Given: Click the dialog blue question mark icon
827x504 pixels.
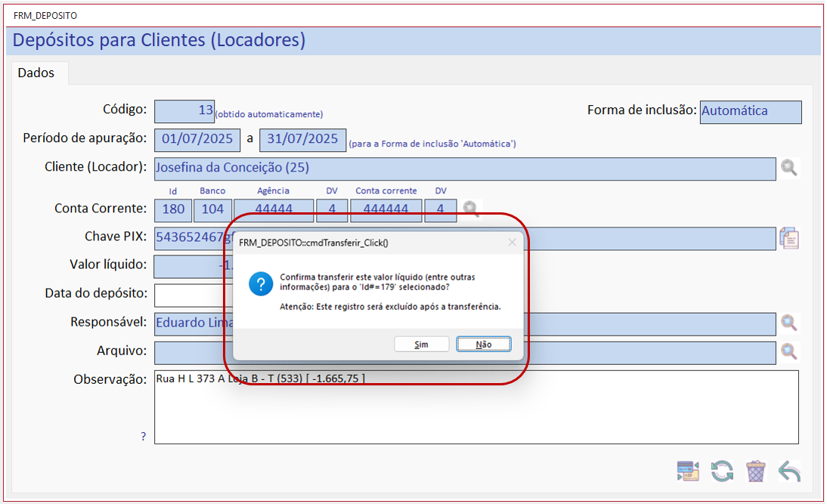Looking at the screenshot, I should tap(261, 284).
